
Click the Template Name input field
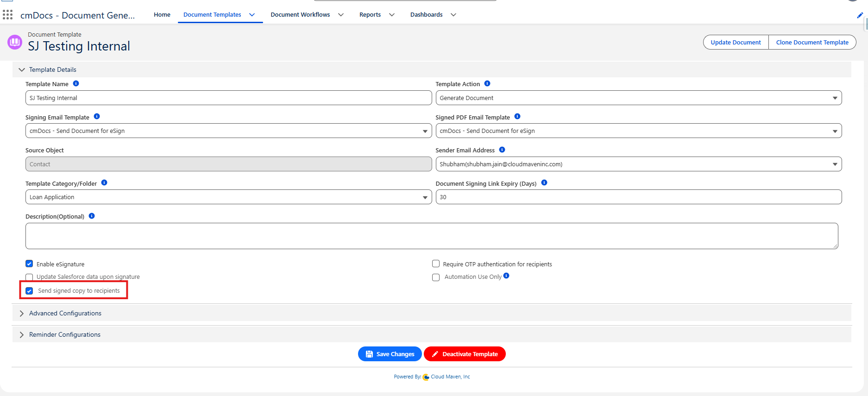[x=228, y=98]
